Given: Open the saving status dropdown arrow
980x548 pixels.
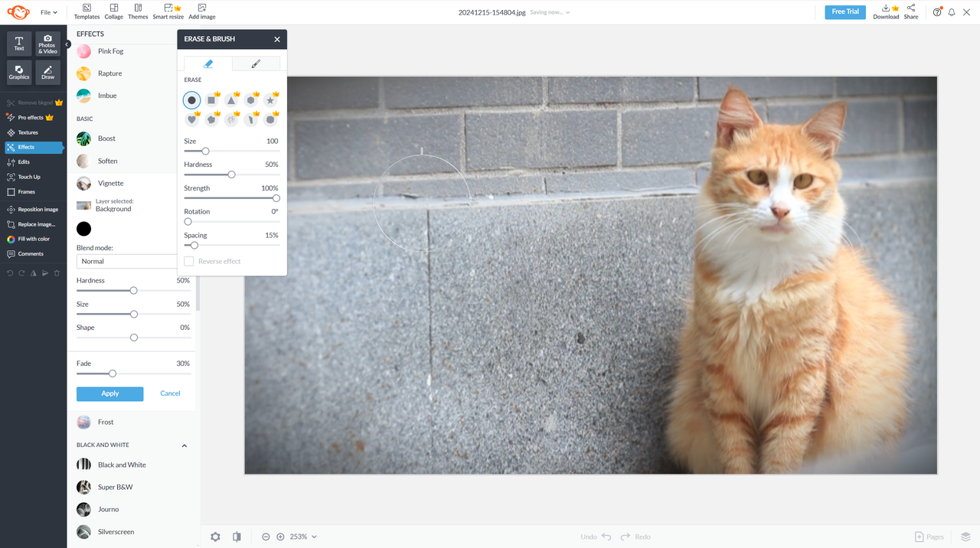Looking at the screenshot, I should [567, 12].
